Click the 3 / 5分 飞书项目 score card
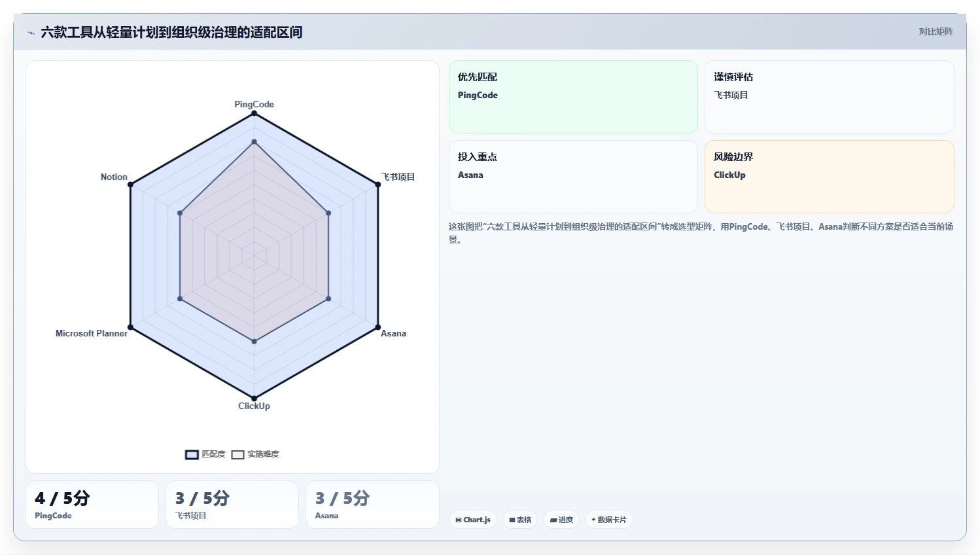 (232, 505)
